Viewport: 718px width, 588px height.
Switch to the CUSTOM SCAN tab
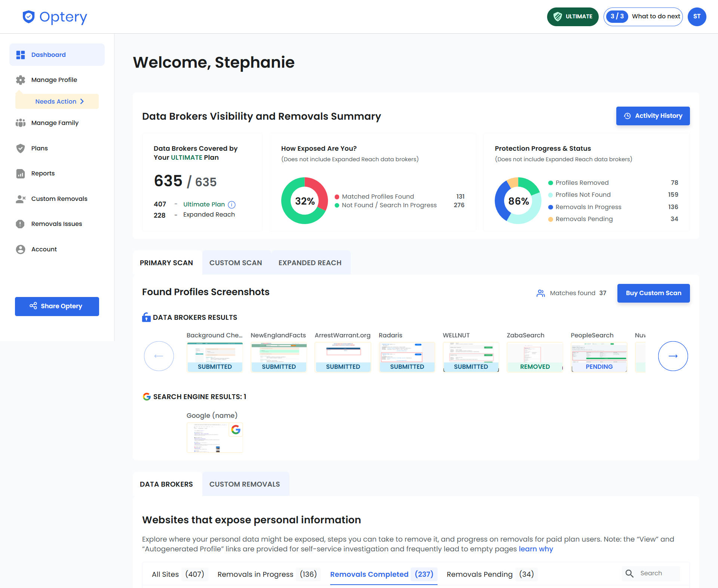click(236, 263)
